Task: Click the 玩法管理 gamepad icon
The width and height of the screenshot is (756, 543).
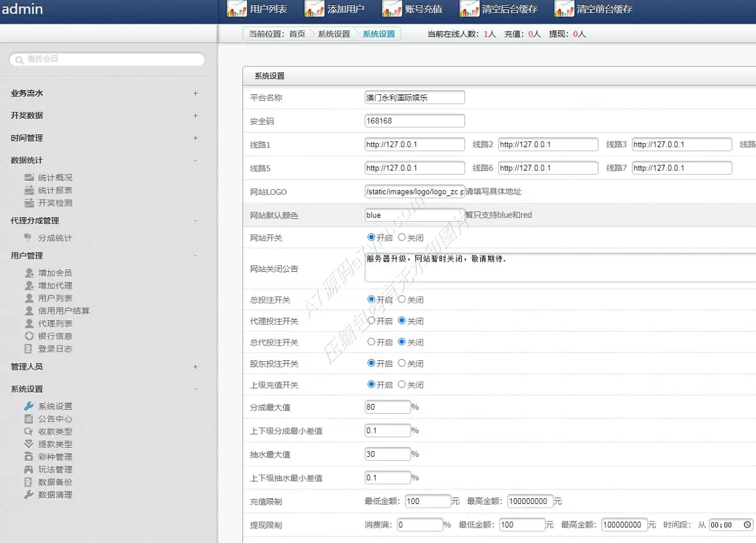Action: coord(28,469)
